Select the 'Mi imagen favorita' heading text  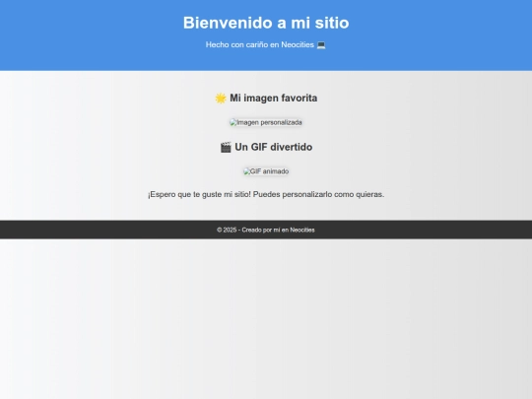(x=274, y=99)
